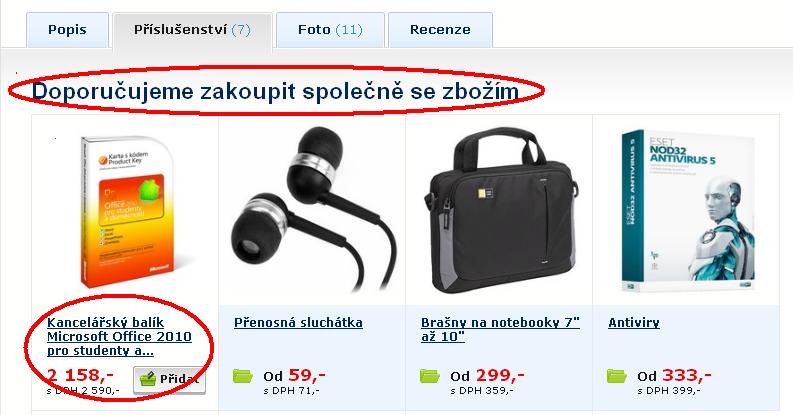Click the Doporučujeme zakoupit společně heading
The height and width of the screenshot is (415, 793).
click(276, 91)
